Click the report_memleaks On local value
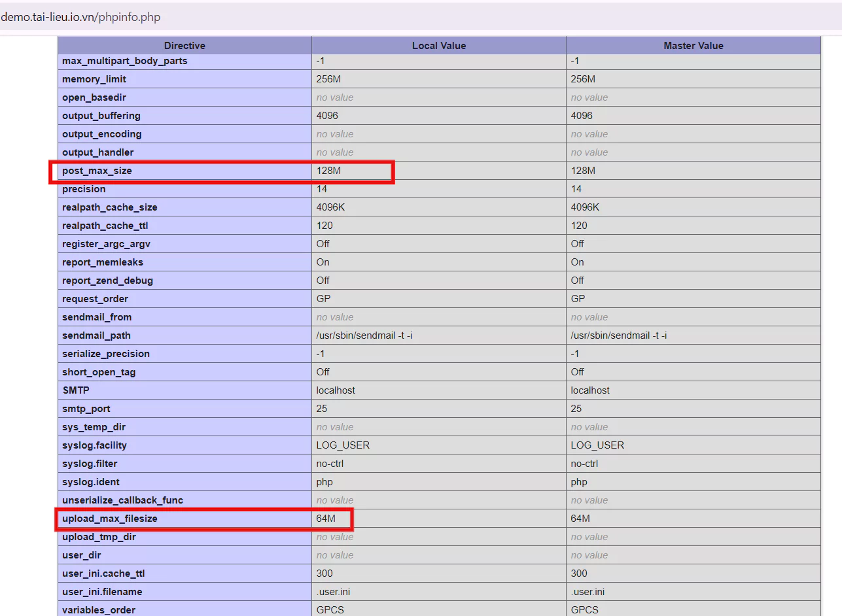The height and width of the screenshot is (616, 842). pos(323,262)
